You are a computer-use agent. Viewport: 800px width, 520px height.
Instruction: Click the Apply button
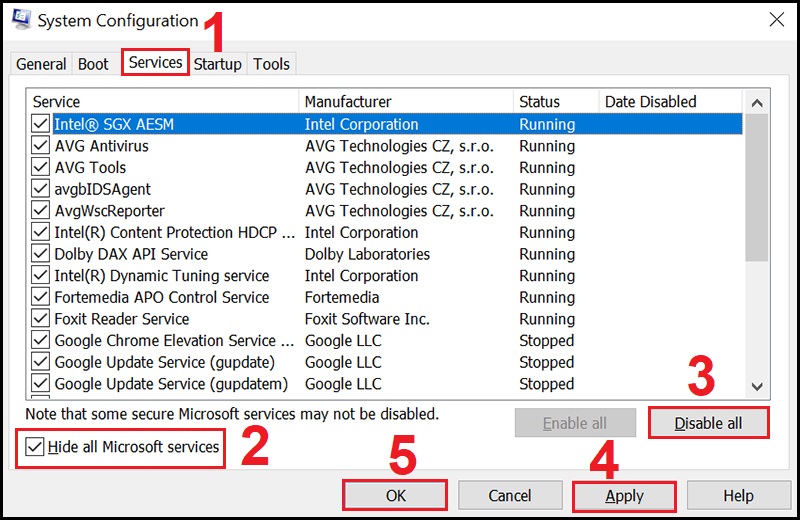click(624, 496)
